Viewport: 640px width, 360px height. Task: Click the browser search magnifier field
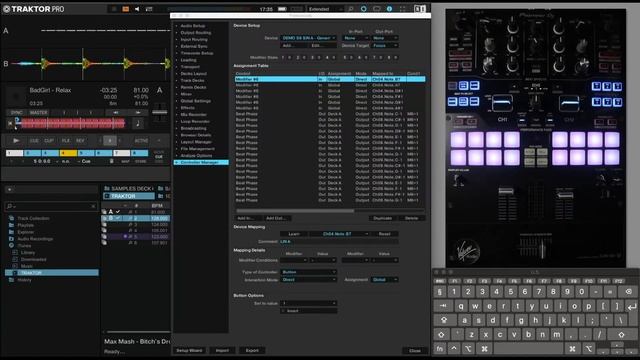point(51,206)
